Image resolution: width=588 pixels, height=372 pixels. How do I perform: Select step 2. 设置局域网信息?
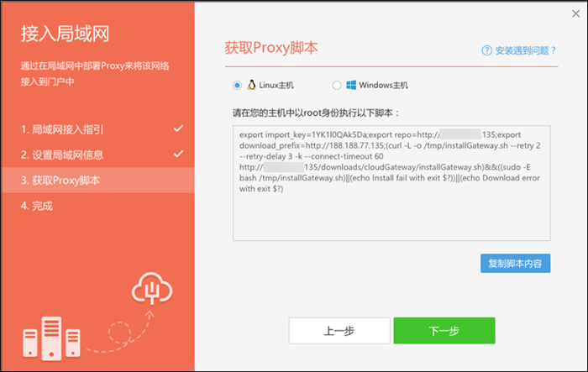click(98, 155)
